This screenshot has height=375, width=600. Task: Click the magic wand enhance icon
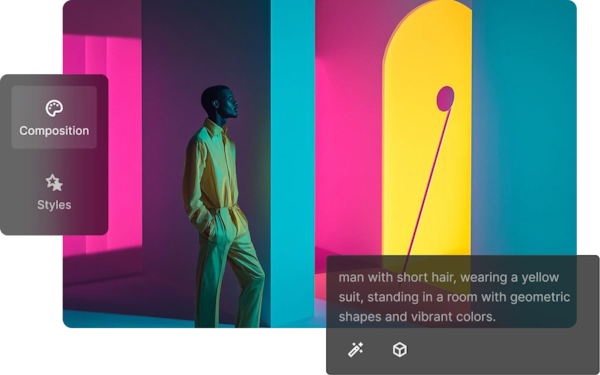pos(355,349)
